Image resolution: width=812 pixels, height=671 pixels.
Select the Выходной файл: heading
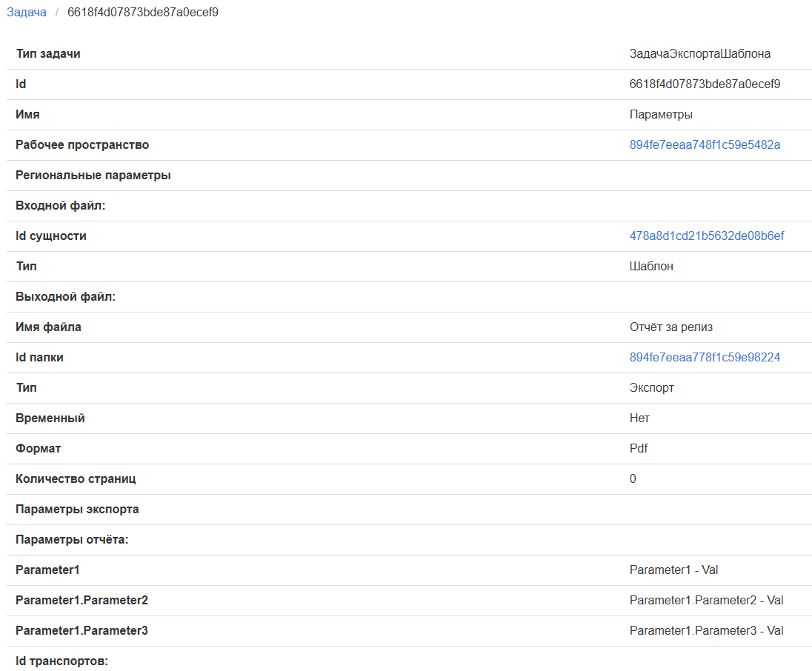[66, 297]
